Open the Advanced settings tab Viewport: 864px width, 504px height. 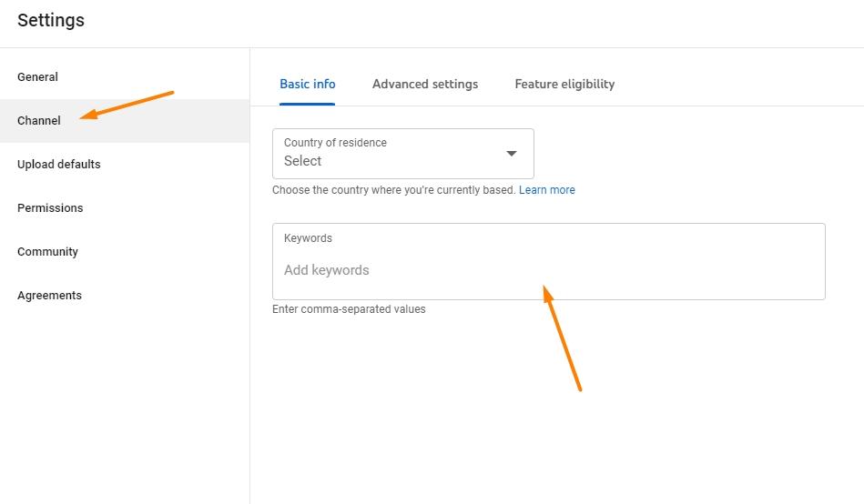click(424, 84)
